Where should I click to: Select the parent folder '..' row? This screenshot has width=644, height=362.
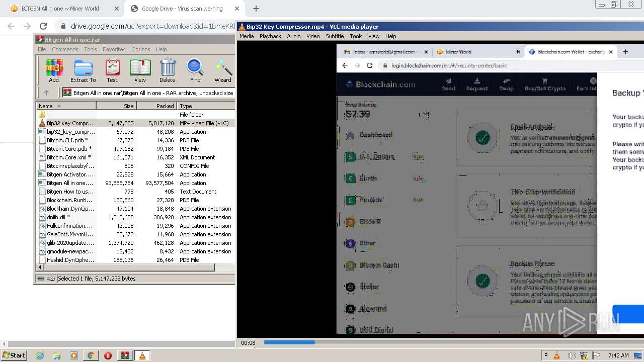coord(136,115)
